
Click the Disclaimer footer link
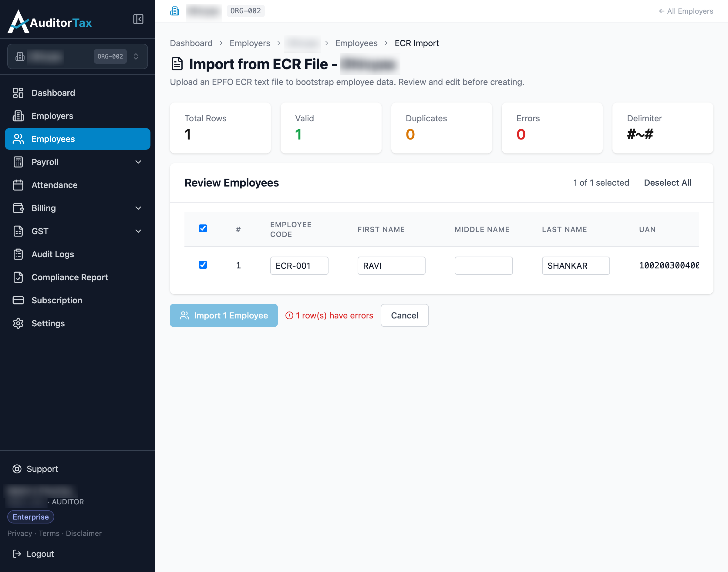pyautogui.click(x=84, y=533)
